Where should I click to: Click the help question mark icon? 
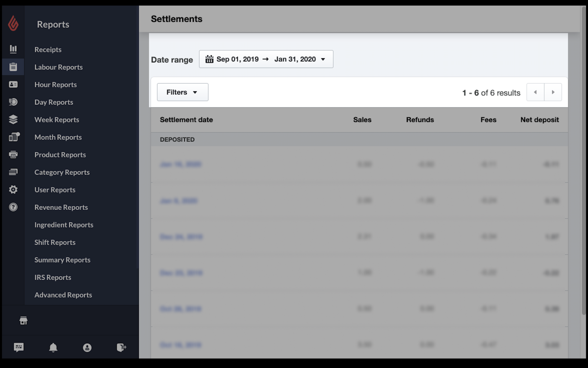13,207
